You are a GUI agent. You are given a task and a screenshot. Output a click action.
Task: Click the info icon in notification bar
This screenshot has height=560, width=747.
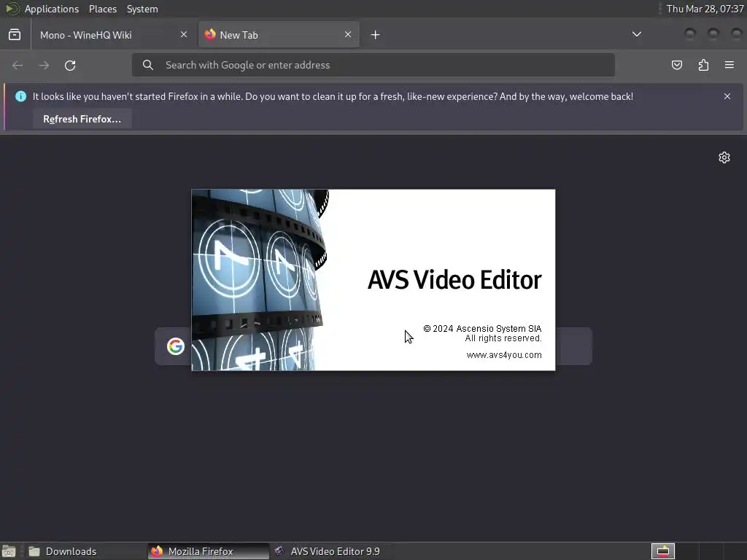(21, 96)
